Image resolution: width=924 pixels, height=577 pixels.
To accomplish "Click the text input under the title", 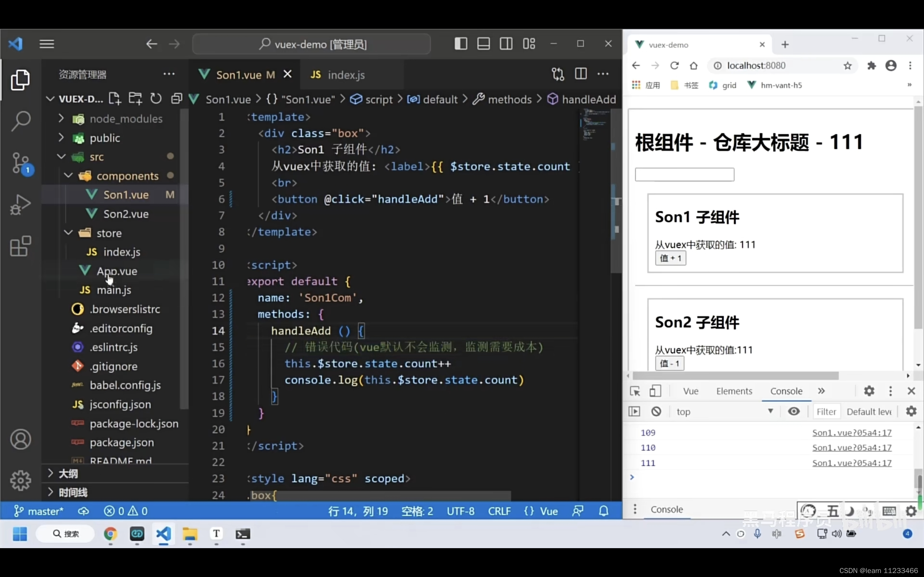I will point(684,175).
